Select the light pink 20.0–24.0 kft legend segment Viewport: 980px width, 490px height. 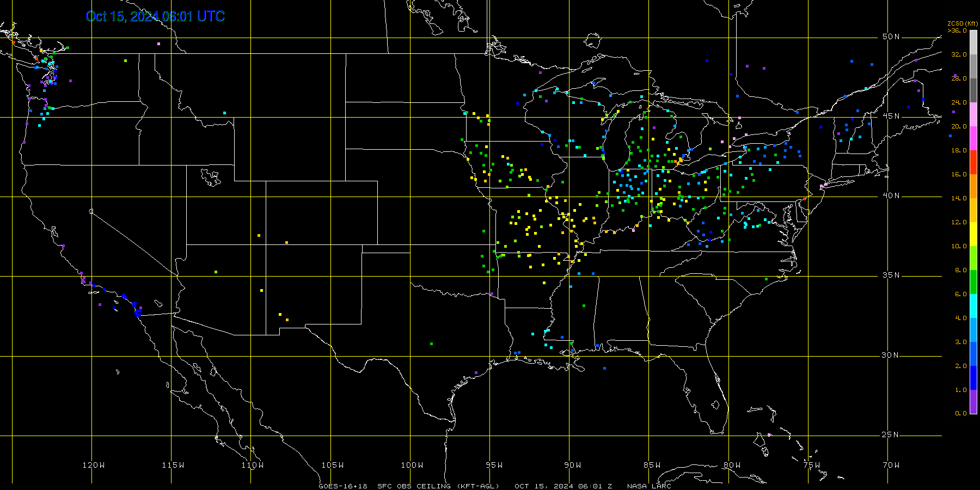973,114
